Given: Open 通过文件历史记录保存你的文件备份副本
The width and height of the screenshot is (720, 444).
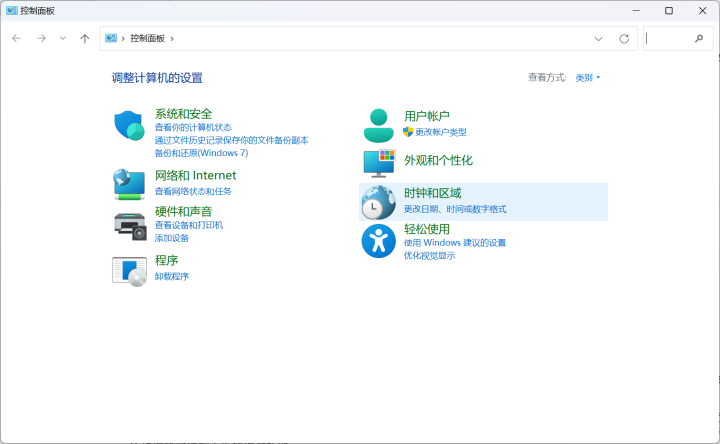Looking at the screenshot, I should tap(231, 140).
